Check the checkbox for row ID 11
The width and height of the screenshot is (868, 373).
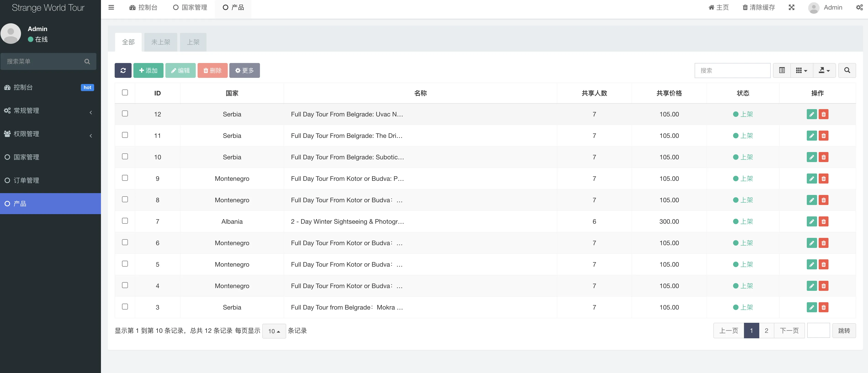pyautogui.click(x=125, y=135)
